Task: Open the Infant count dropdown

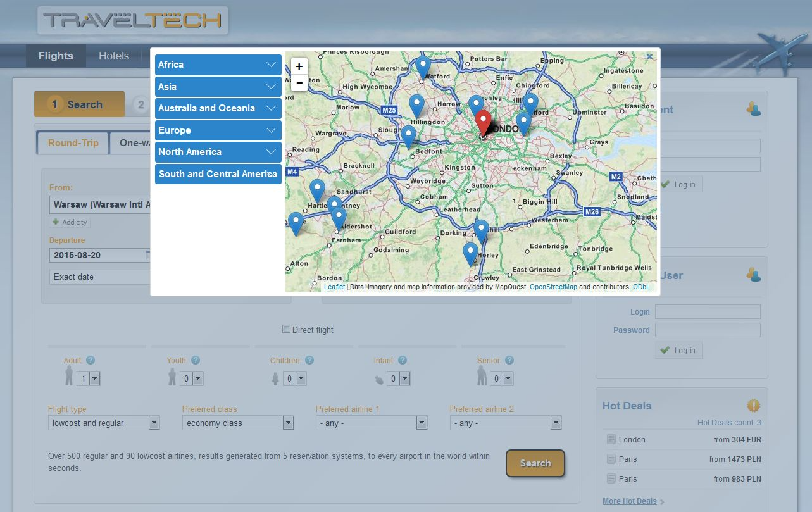Action: [x=398, y=378]
